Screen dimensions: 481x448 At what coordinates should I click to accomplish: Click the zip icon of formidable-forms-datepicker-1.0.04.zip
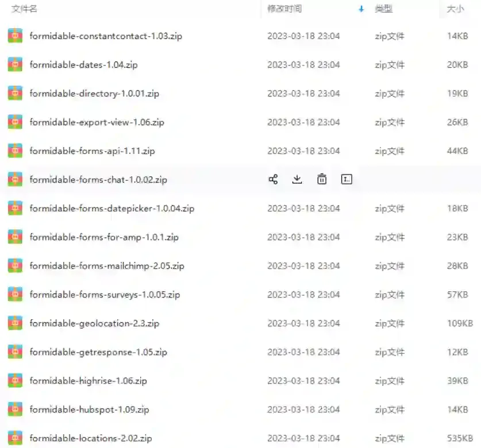click(15, 208)
